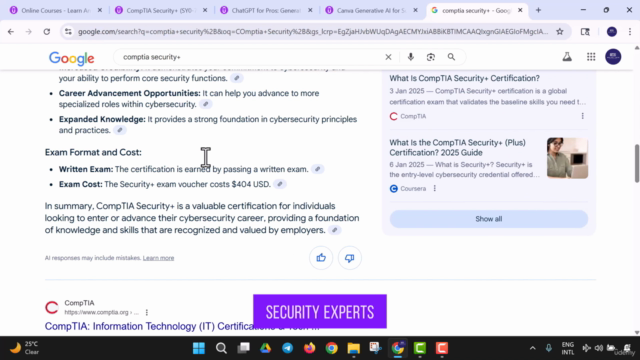
Task: Clear the search box with the X icon
Action: (x=388, y=57)
